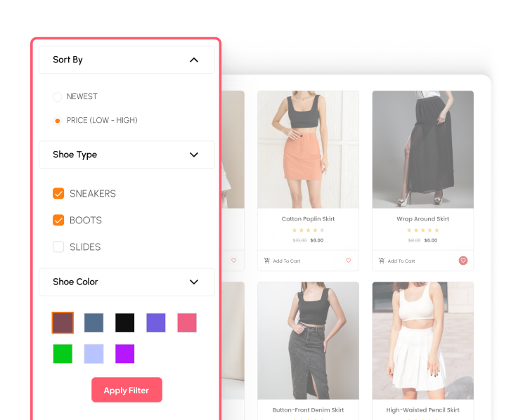Click cart icon under Cotton Poplin Skirt

[267, 261]
